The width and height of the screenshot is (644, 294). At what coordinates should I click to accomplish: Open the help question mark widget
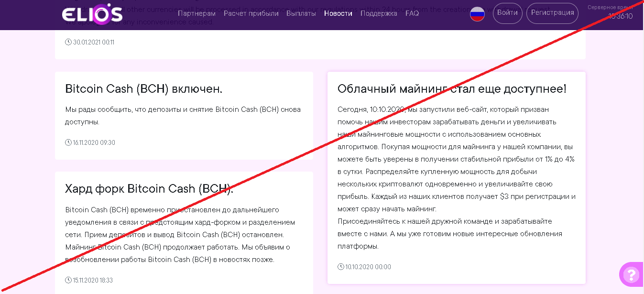point(631,274)
